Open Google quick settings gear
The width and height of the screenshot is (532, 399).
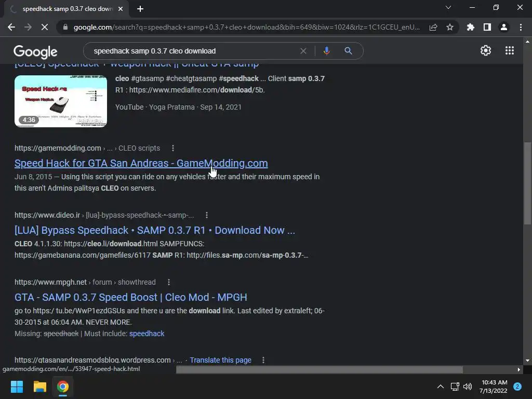coord(486,50)
